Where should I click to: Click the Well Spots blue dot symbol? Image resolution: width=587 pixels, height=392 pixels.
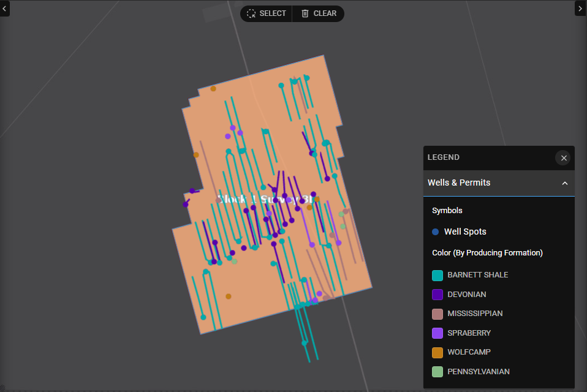point(435,232)
